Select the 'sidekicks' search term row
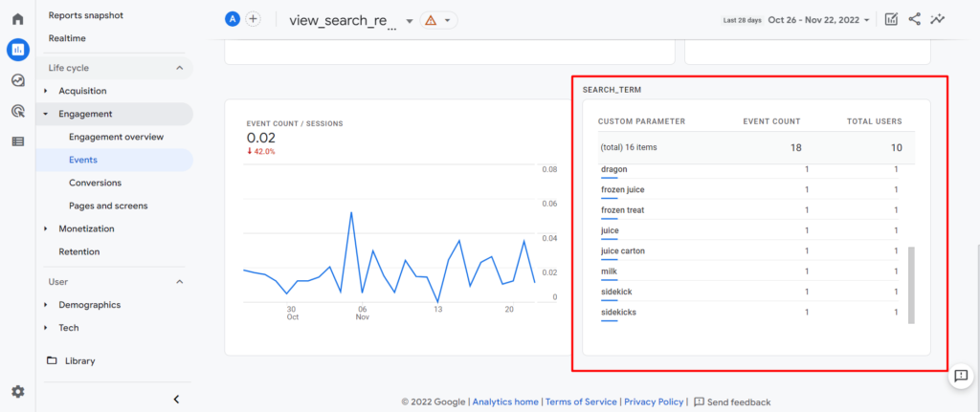The width and height of the screenshot is (980, 412). tap(749, 312)
